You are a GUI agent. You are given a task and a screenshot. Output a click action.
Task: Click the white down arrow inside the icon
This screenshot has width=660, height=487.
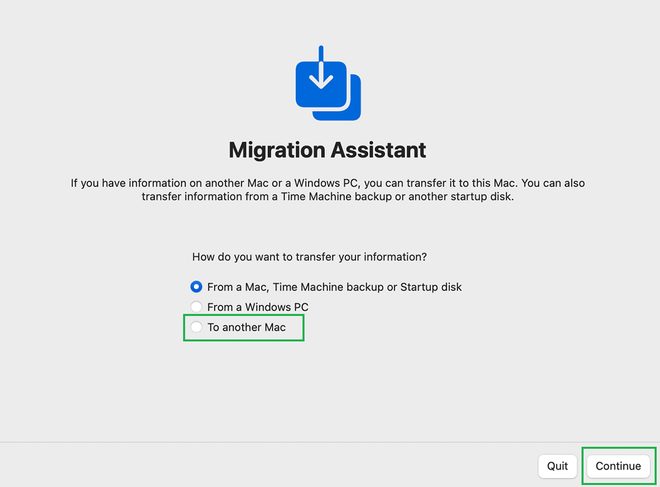pyautogui.click(x=321, y=68)
